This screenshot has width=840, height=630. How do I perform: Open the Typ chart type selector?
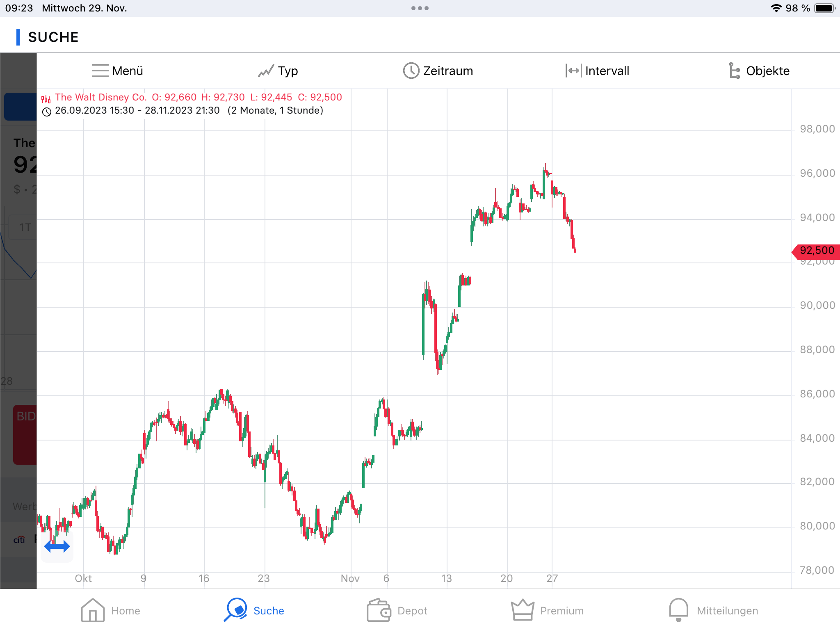point(288,71)
